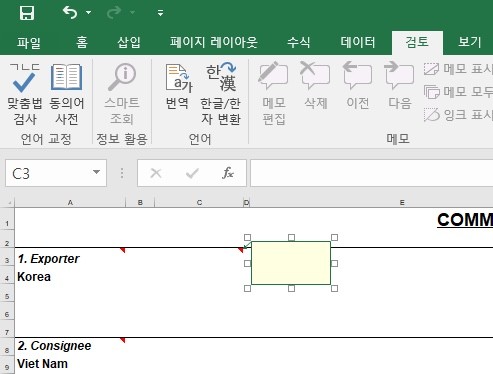Image resolution: width=493 pixels, height=374 pixels.
Task: Go to 이전 previous comment
Action: coord(357,86)
